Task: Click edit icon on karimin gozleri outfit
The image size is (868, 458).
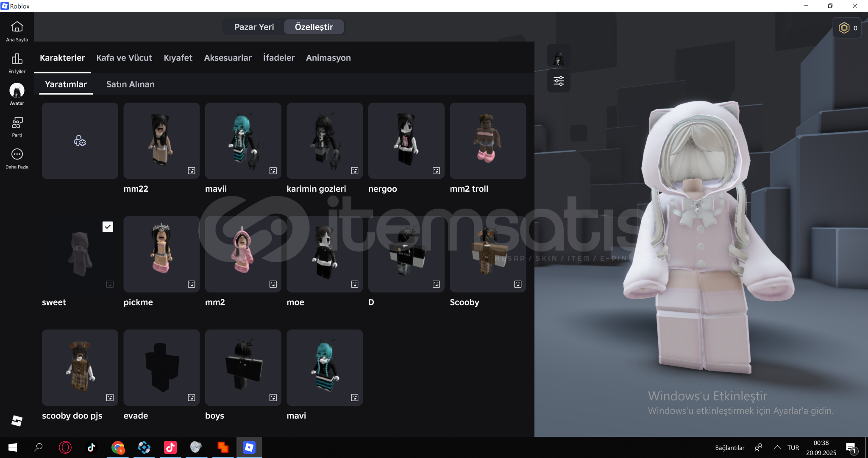Action: pyautogui.click(x=355, y=170)
